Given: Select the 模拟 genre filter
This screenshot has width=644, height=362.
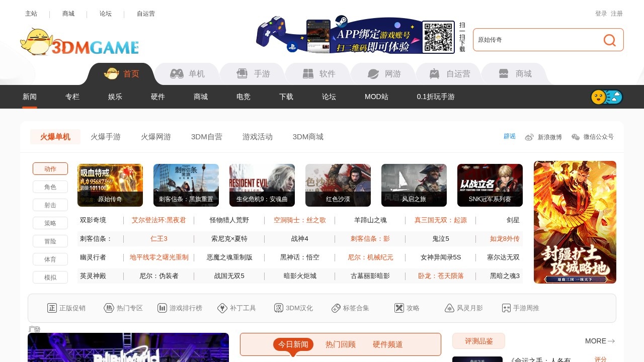Looking at the screenshot, I should (x=50, y=278).
